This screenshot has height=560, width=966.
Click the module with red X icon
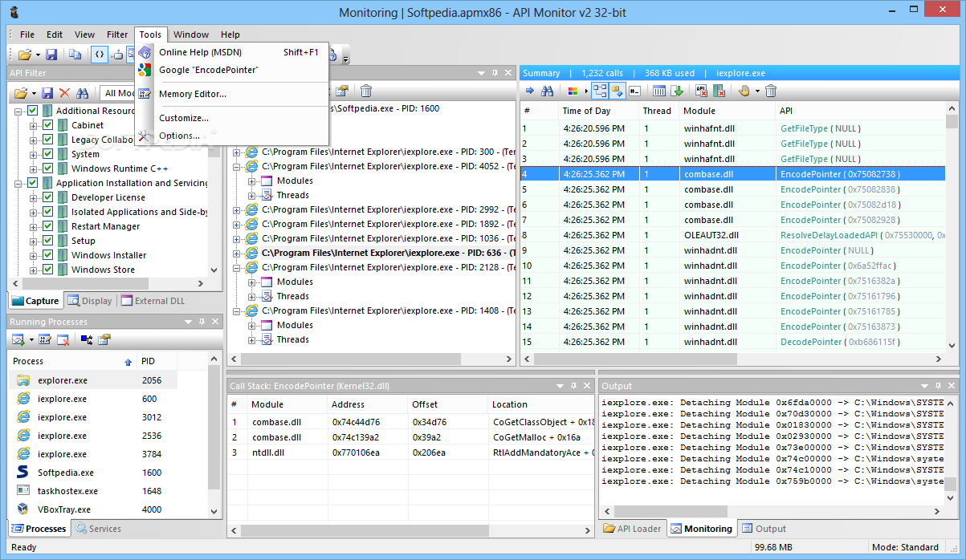click(x=719, y=91)
